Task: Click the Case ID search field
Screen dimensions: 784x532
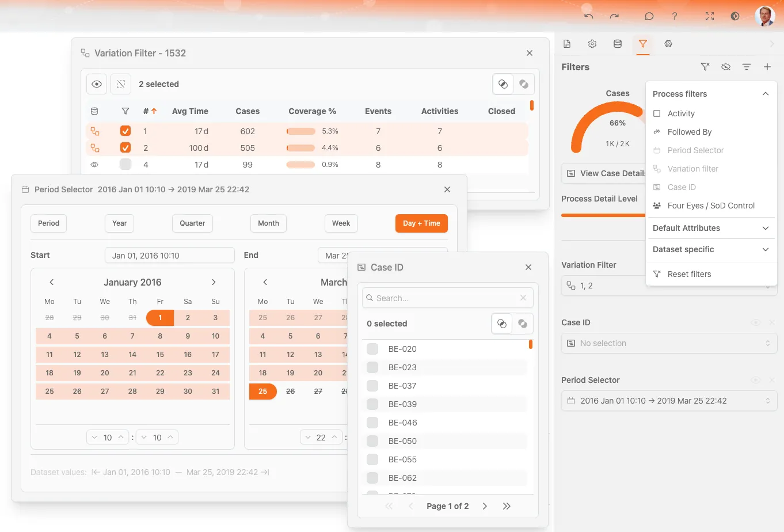Action: point(446,298)
